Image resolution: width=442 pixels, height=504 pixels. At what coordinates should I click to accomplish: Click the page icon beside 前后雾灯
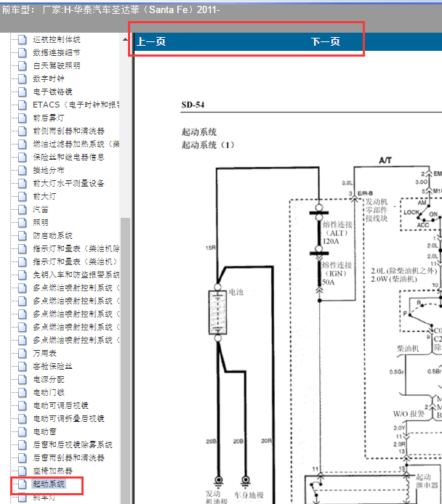[23, 118]
